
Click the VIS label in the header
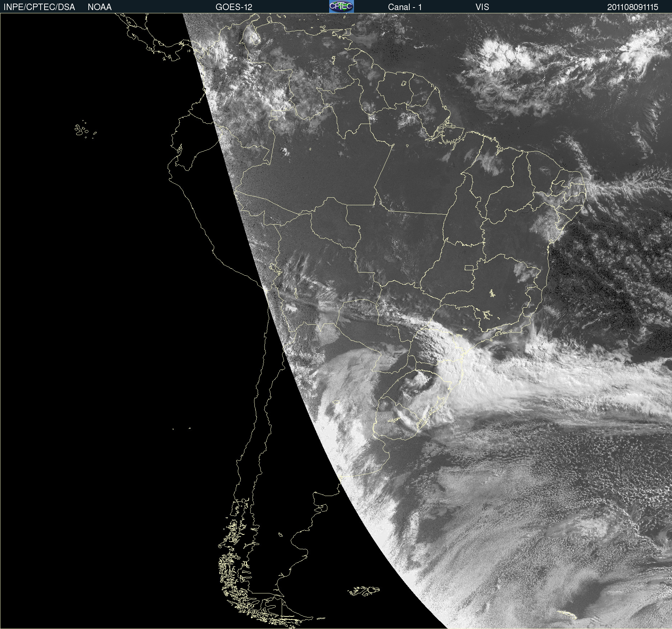[x=482, y=7]
